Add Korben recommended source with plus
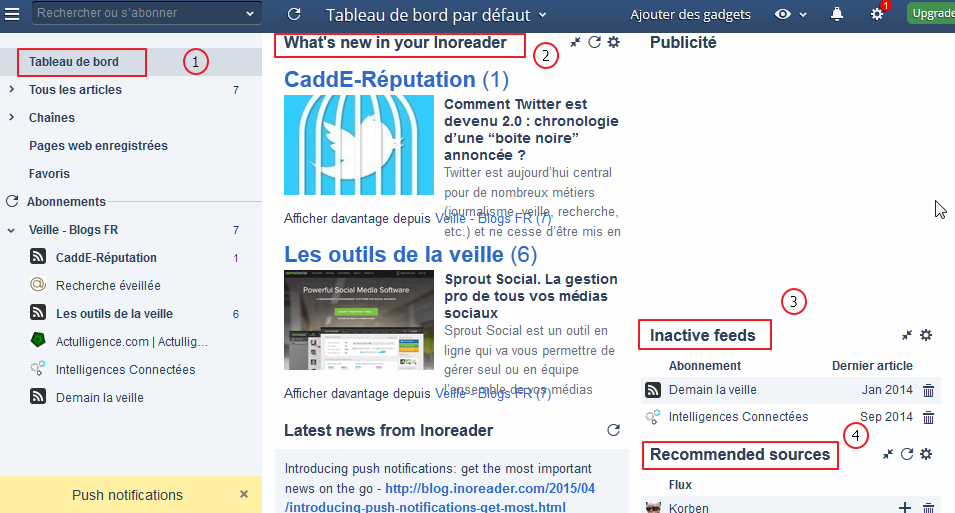The height and width of the screenshot is (513, 955). [905, 508]
